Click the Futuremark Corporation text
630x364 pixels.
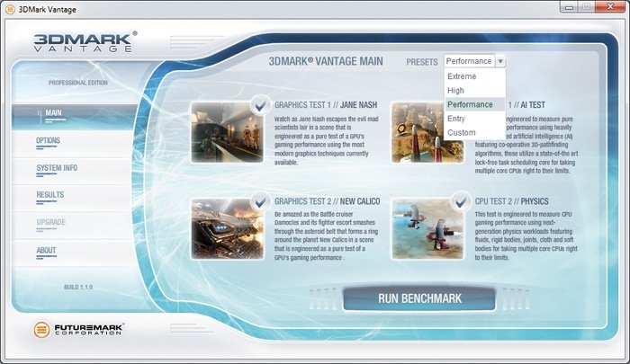coord(89,330)
